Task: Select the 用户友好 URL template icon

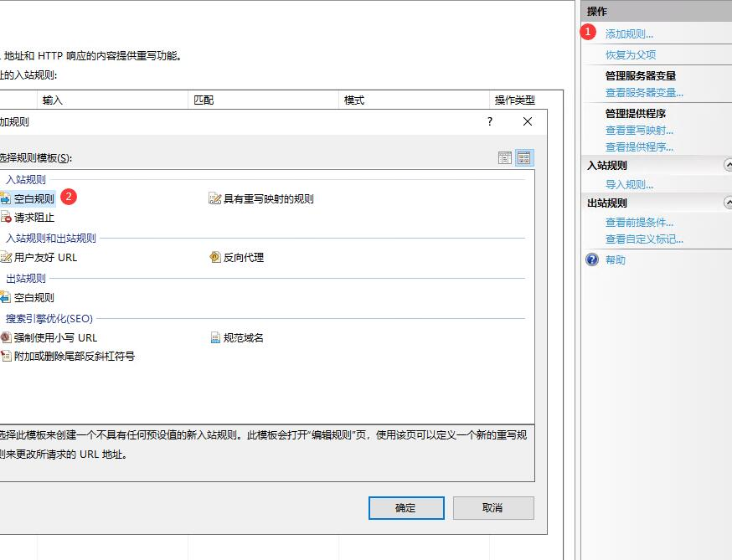Action: pyautogui.click(x=6, y=257)
